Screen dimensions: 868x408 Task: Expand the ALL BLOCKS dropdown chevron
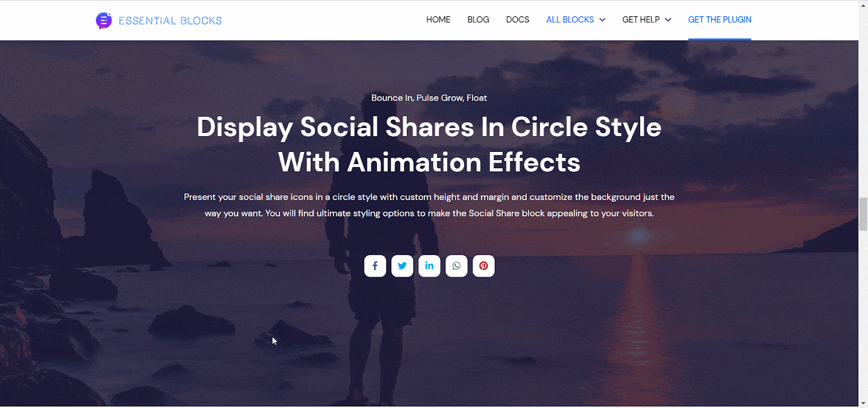tap(602, 20)
